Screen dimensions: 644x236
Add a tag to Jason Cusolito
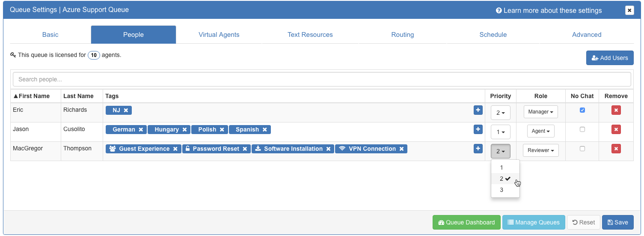pyautogui.click(x=478, y=129)
